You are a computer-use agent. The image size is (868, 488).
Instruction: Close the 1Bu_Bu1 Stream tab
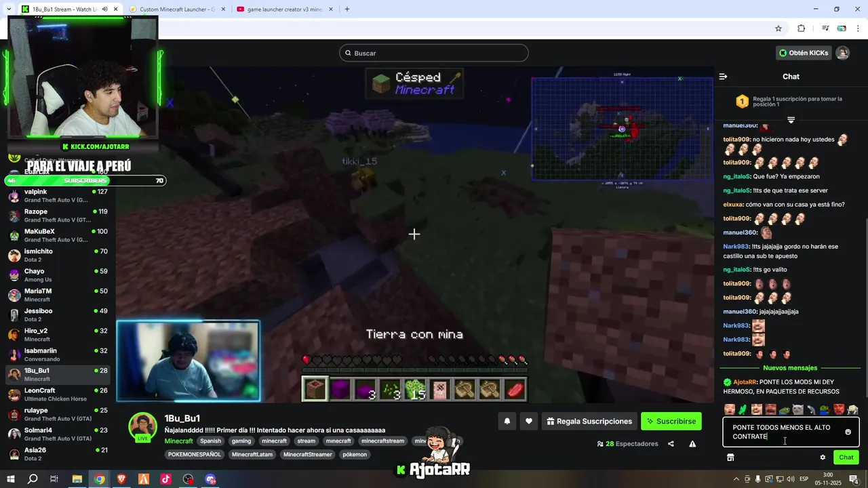point(115,9)
